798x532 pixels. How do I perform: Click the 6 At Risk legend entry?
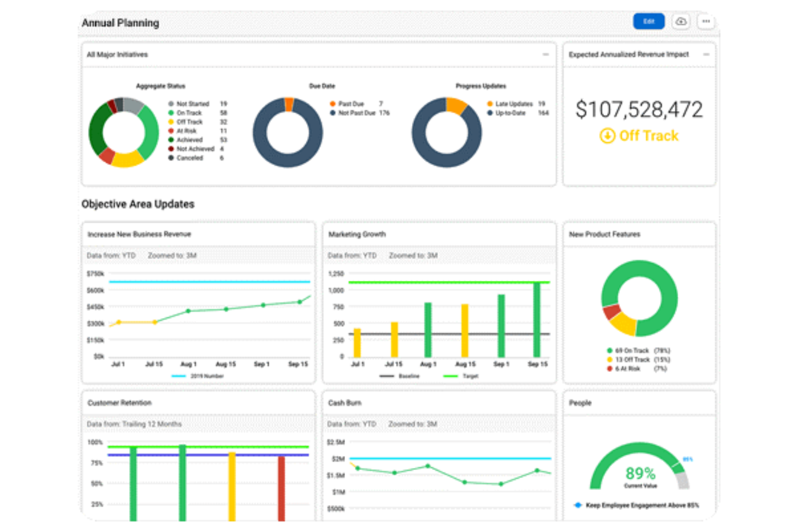(x=637, y=369)
